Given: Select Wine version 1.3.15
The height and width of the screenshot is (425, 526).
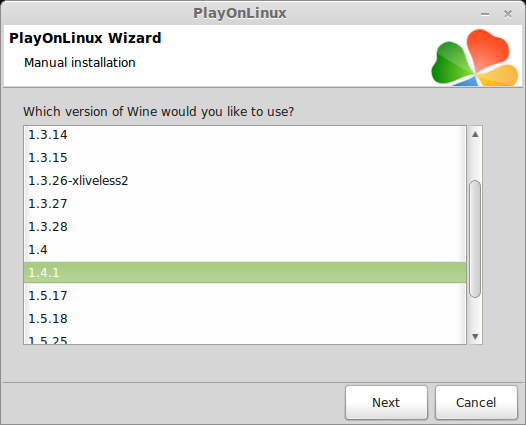Looking at the screenshot, I should point(245,158).
